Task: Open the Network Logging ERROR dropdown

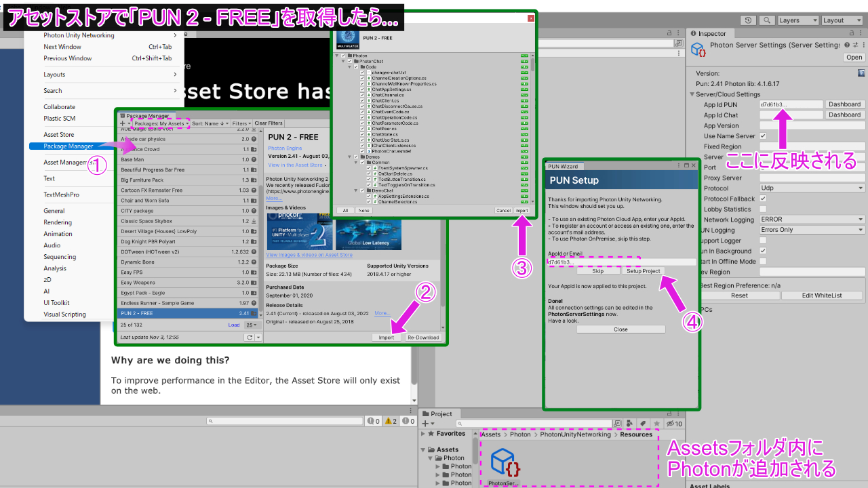Action: 812,220
